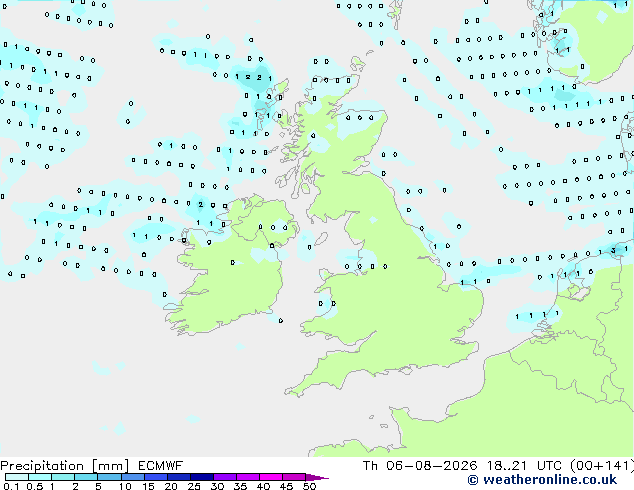This screenshot has width=634, height=490.
Task: Click the '0.1' legend scale label
Action: pos(11,486)
